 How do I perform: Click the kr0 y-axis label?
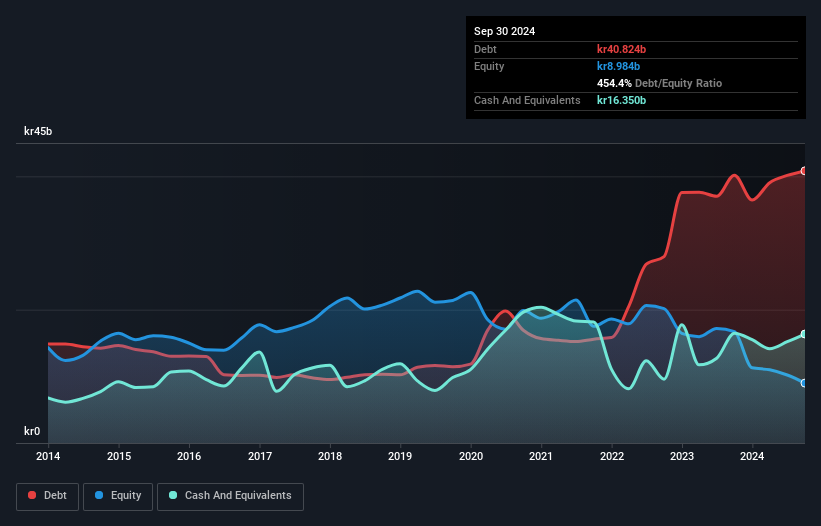tap(32, 431)
